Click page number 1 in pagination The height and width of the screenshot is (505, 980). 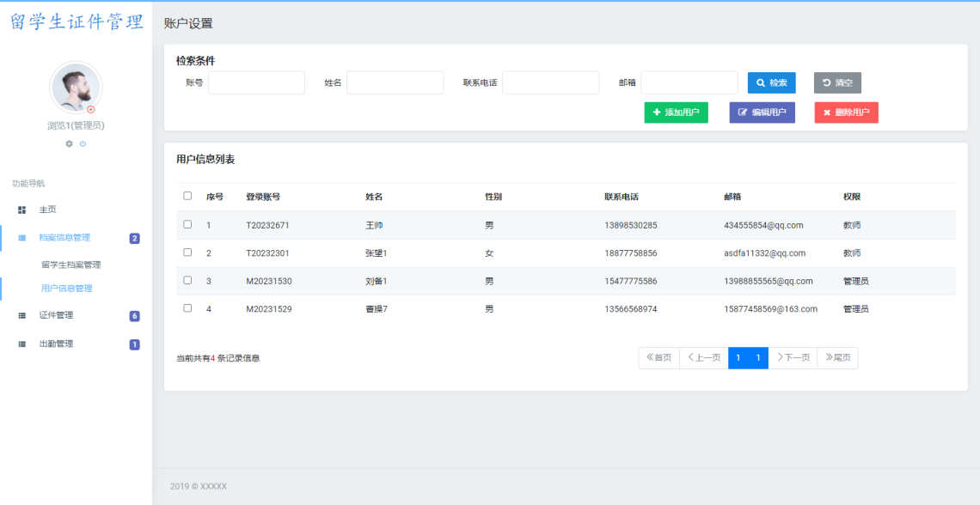pyautogui.click(x=738, y=357)
